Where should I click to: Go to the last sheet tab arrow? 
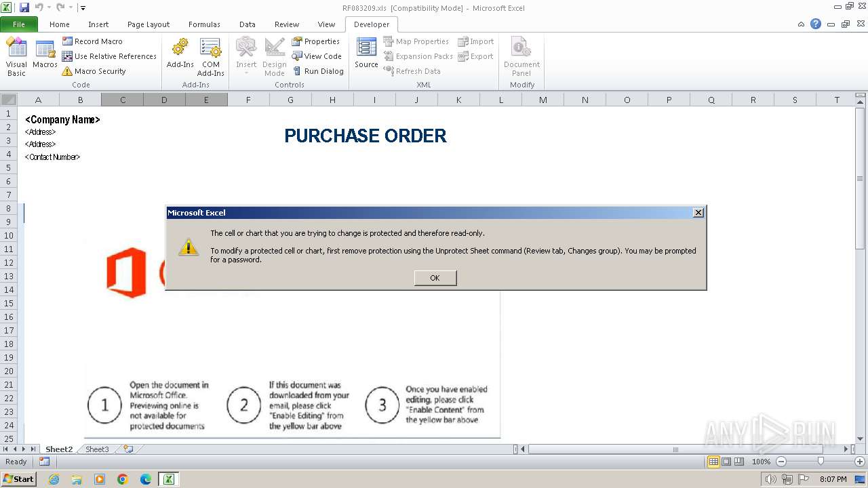pos(33,449)
